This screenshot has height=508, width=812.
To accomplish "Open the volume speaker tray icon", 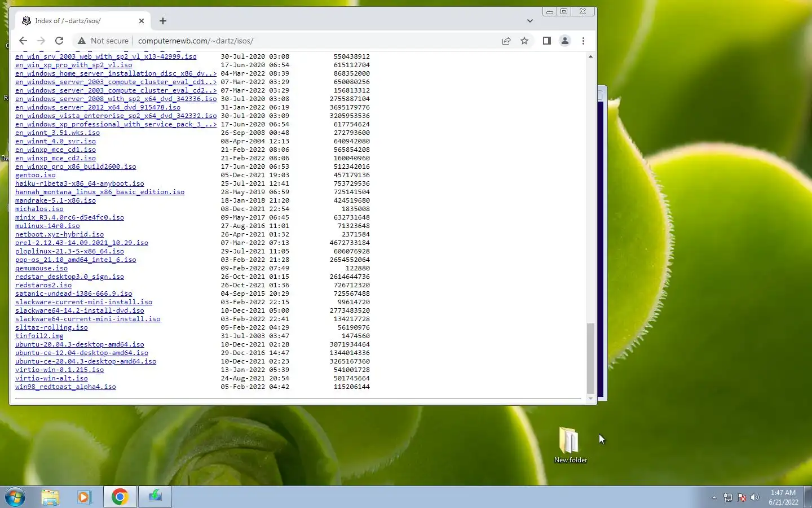I will click(x=755, y=498).
